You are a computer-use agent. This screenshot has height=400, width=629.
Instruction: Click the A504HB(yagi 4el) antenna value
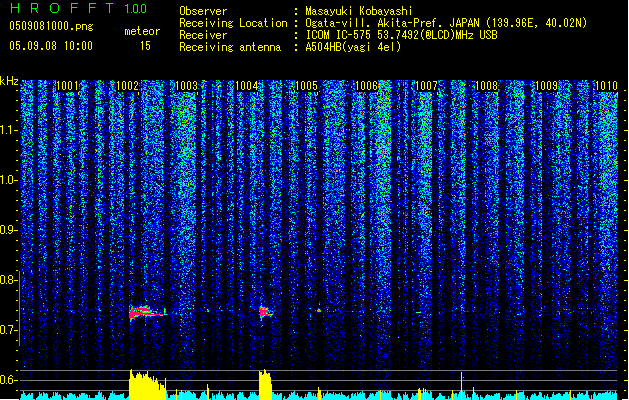tap(353, 47)
